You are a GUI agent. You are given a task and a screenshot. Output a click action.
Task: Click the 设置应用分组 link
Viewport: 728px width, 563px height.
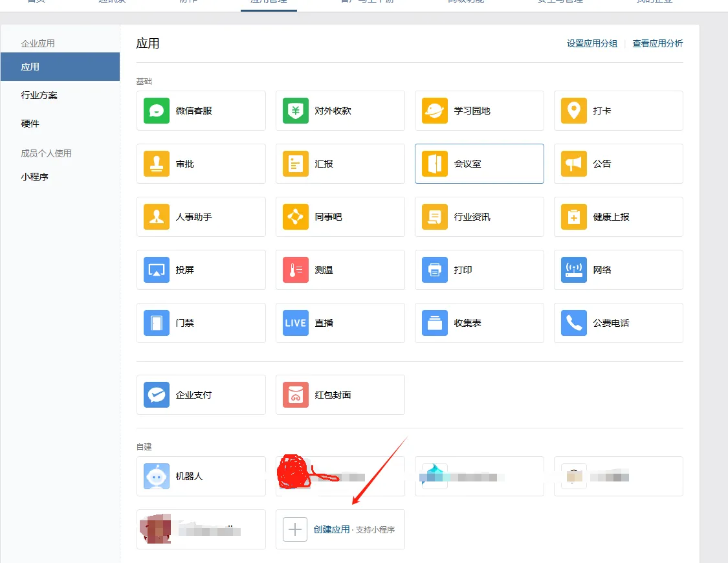(x=592, y=43)
